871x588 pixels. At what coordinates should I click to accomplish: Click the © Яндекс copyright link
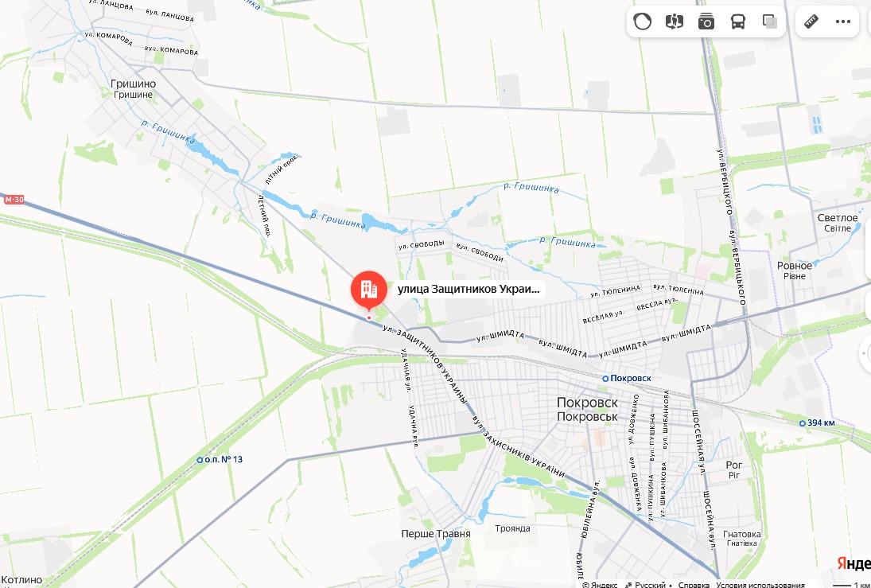click(600, 585)
